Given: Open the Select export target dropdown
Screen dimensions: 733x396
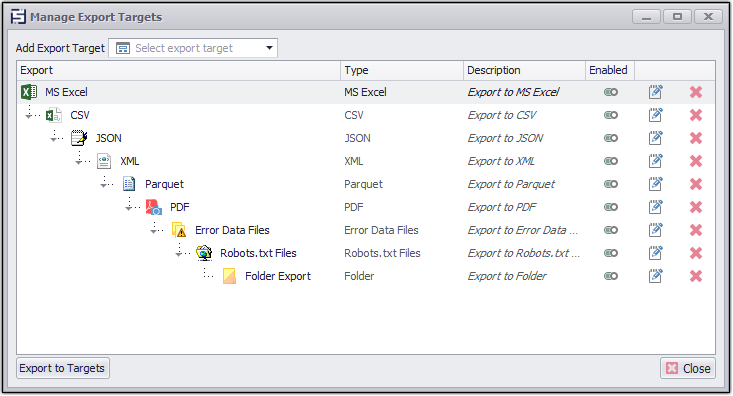Looking at the screenshot, I should click(193, 48).
